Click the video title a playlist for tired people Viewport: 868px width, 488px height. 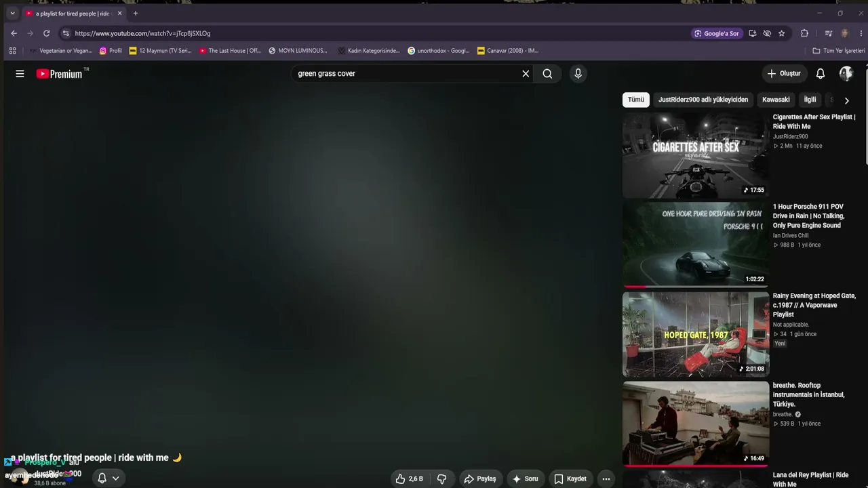pos(96,457)
